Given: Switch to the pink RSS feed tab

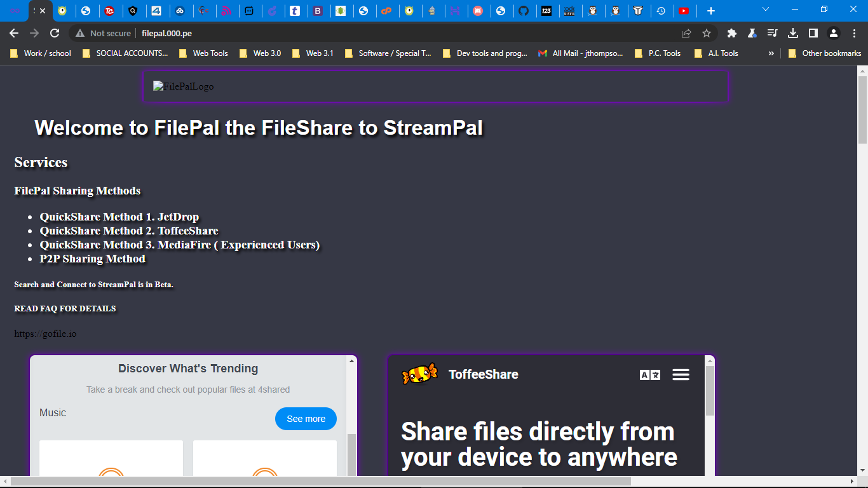Looking at the screenshot, I should 226,11.
